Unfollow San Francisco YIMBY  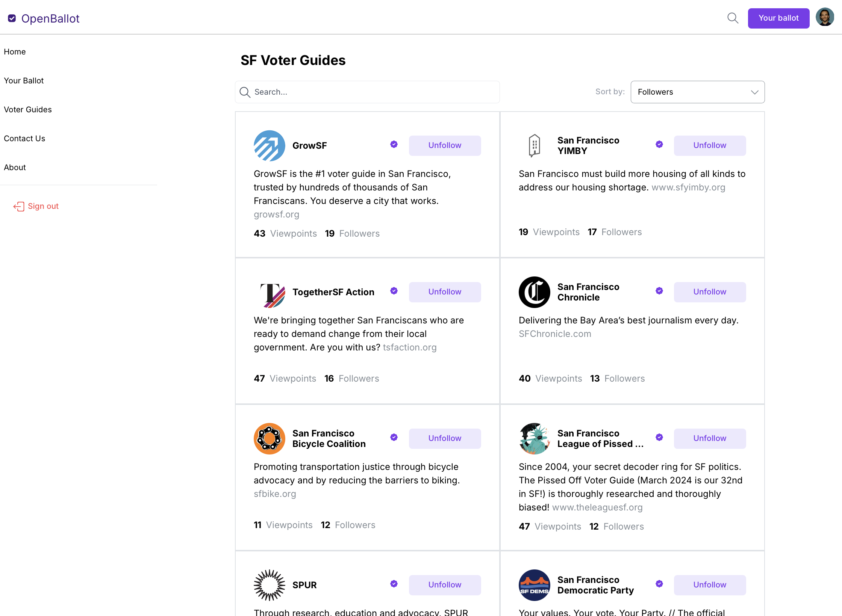(710, 145)
